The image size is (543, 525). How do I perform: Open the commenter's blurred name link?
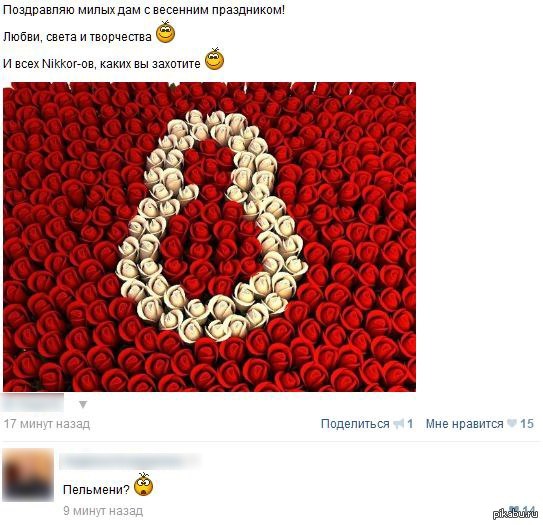click(x=130, y=462)
